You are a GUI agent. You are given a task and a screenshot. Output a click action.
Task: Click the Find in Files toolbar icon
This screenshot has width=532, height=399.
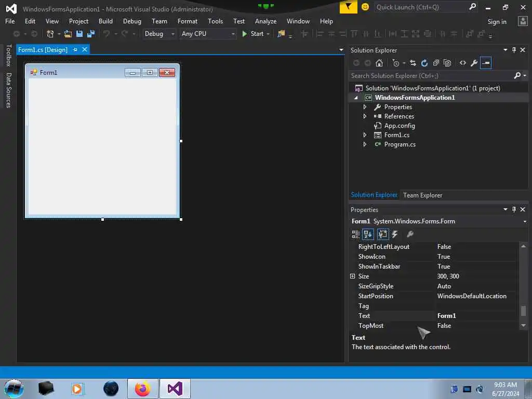click(x=281, y=34)
